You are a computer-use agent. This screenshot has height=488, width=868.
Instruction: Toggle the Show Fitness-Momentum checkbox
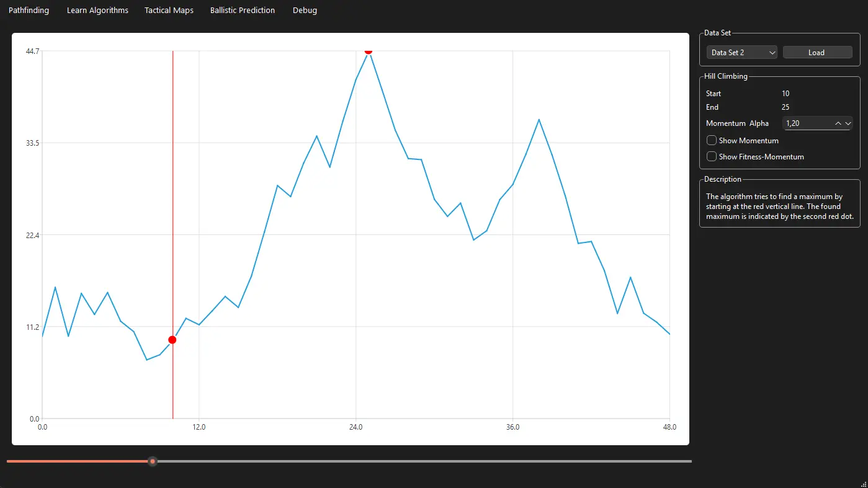(x=712, y=157)
